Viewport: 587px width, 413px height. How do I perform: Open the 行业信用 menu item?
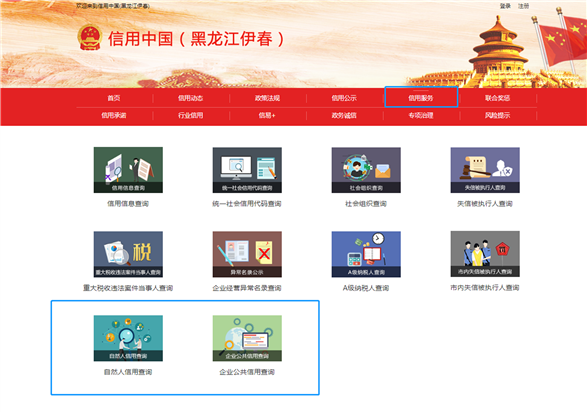pos(191,115)
